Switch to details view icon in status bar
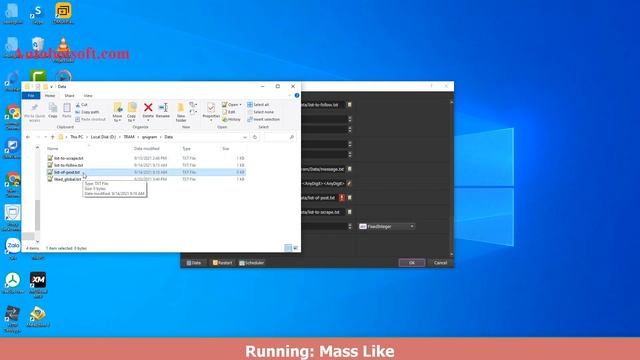 click(288, 248)
